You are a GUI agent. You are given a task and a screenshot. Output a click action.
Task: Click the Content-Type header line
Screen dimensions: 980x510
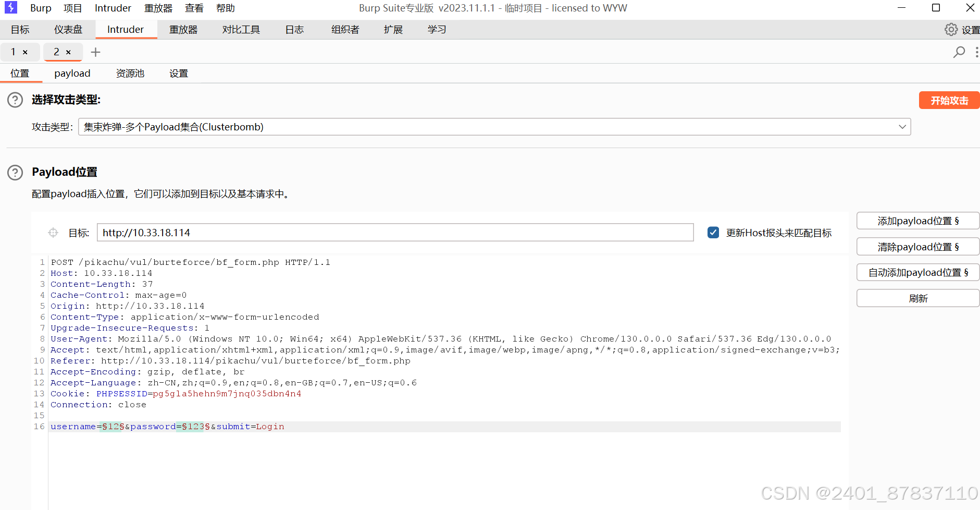(185, 317)
